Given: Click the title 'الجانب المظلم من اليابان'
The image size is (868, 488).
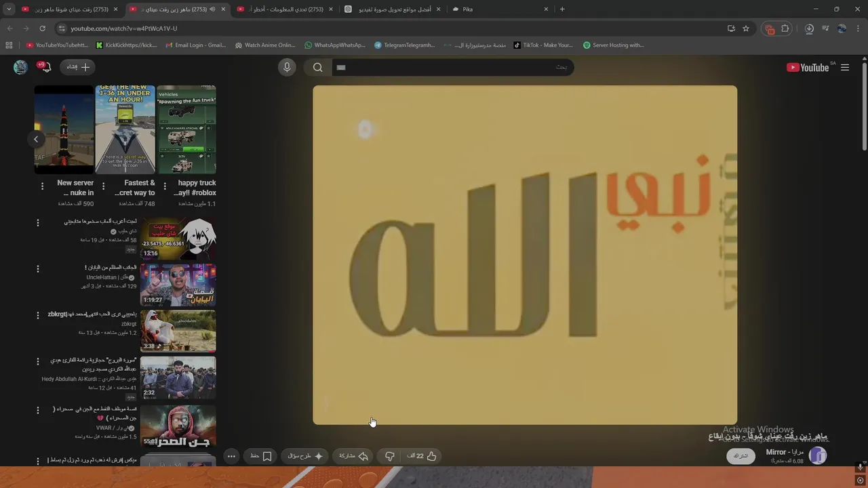Looking at the screenshot, I should click(x=111, y=268).
